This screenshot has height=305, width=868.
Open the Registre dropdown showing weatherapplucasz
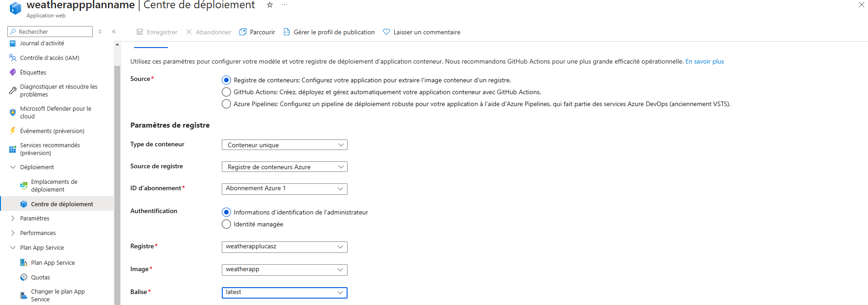coord(284,247)
